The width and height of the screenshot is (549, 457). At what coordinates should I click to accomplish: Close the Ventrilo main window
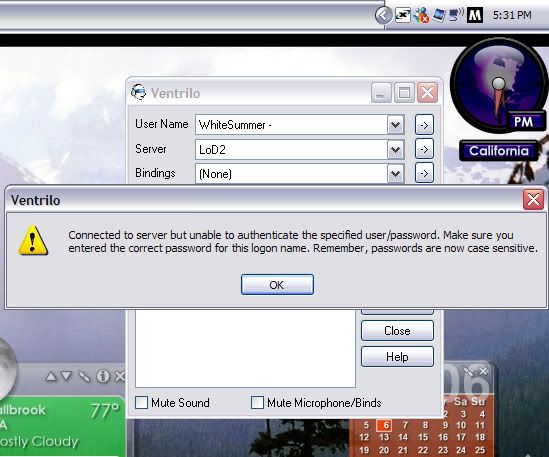coord(428,93)
